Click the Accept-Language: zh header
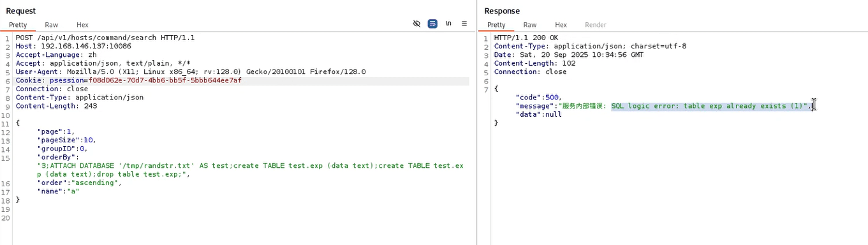 click(56, 55)
